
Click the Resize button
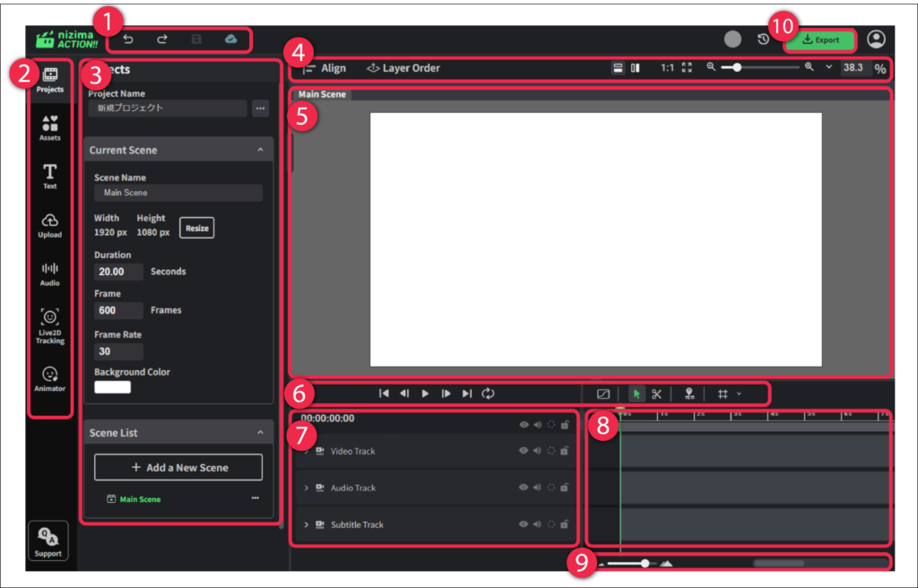click(x=196, y=228)
